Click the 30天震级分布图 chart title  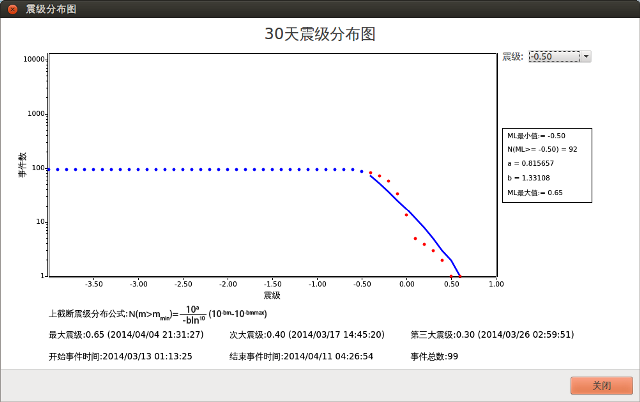click(319, 33)
